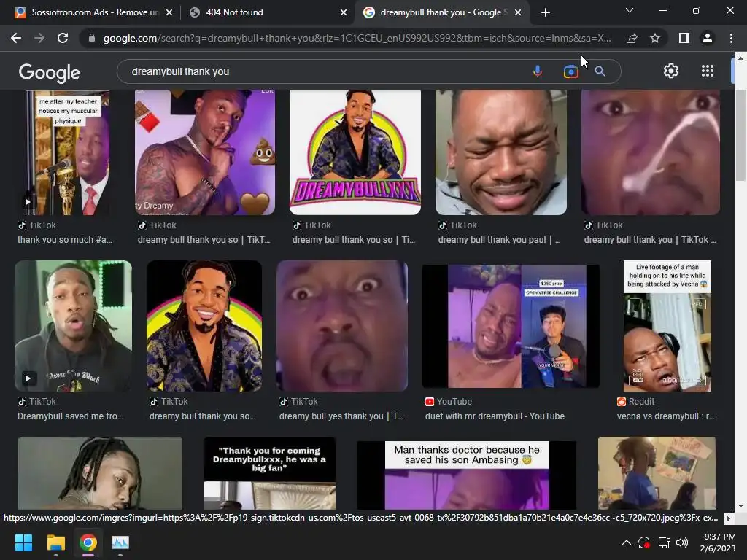
Task: Go back to the previous page
Action: coord(16,38)
